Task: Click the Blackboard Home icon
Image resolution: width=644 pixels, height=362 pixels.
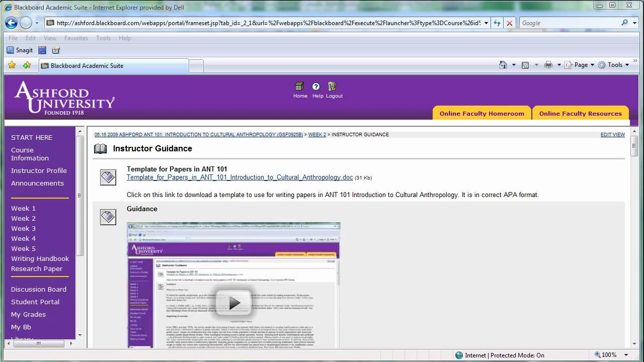Action: click(299, 86)
